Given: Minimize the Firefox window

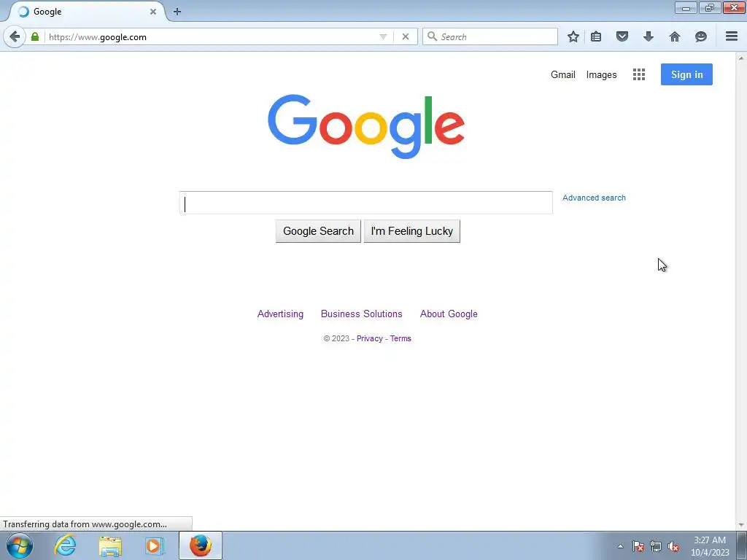Looking at the screenshot, I should (x=686, y=7).
